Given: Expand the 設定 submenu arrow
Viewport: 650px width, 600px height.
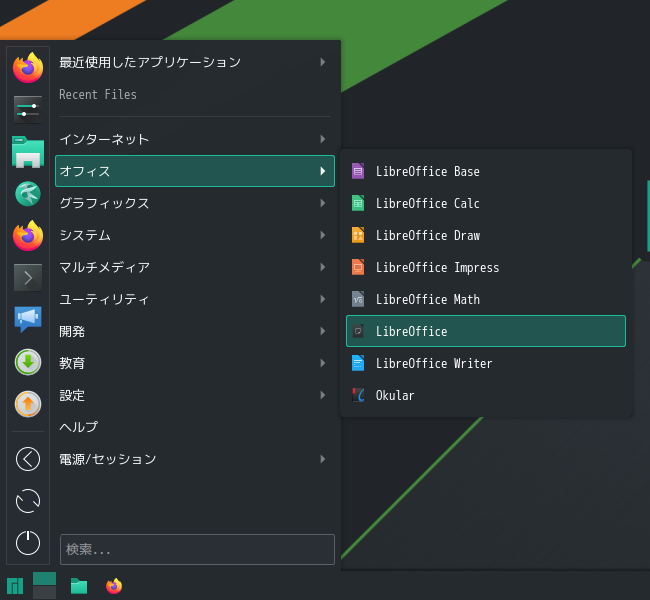Looking at the screenshot, I should tap(323, 395).
